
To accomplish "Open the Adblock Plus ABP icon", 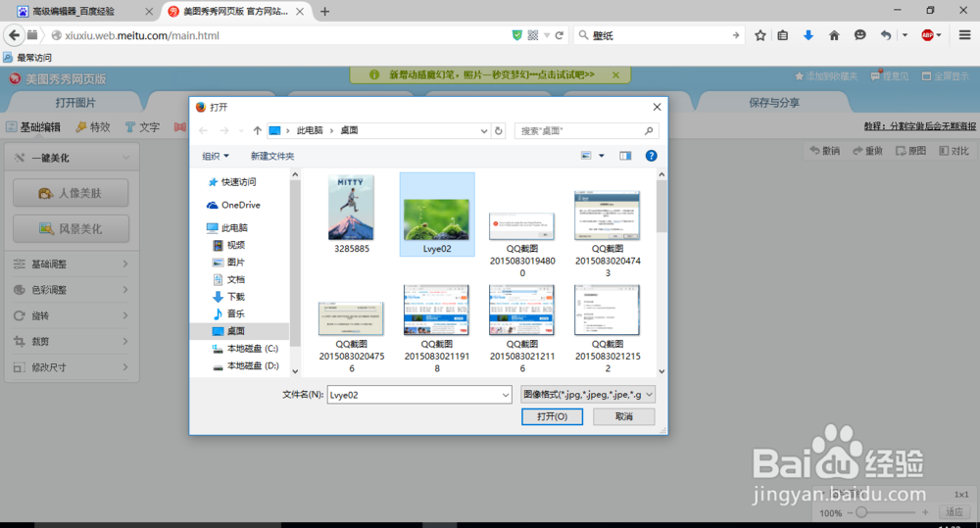I will pos(927,35).
